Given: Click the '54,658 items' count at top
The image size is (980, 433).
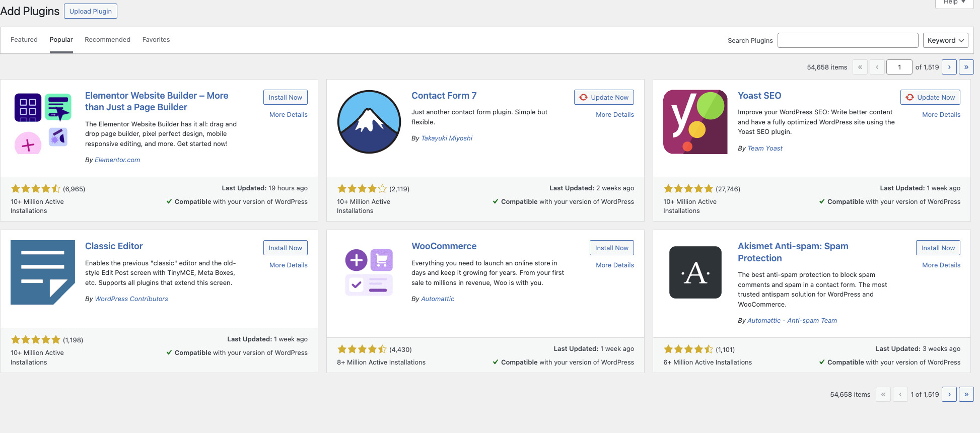Looking at the screenshot, I should [x=827, y=67].
